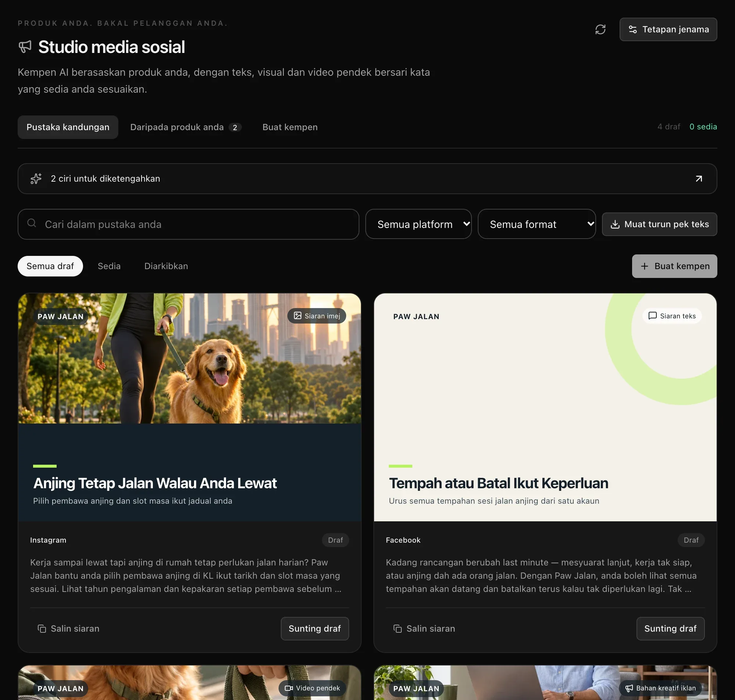Click Sunting draf on Facebook card

coord(670,629)
